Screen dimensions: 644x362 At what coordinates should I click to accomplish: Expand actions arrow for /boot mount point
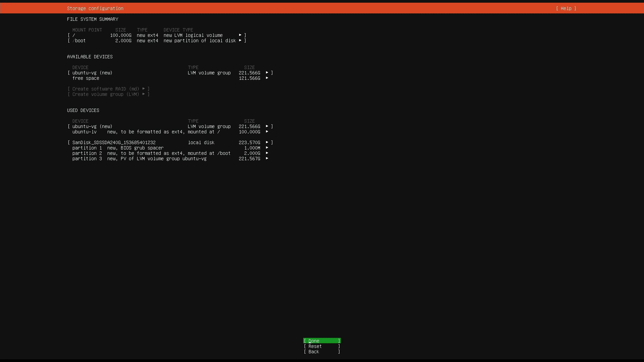coord(240,41)
